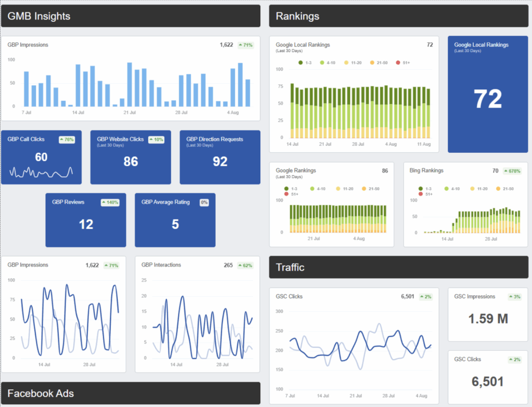Click the 10% trend badge on GBP Website Clicks
Viewport: 532px width, 407px height.
pyautogui.click(x=156, y=139)
